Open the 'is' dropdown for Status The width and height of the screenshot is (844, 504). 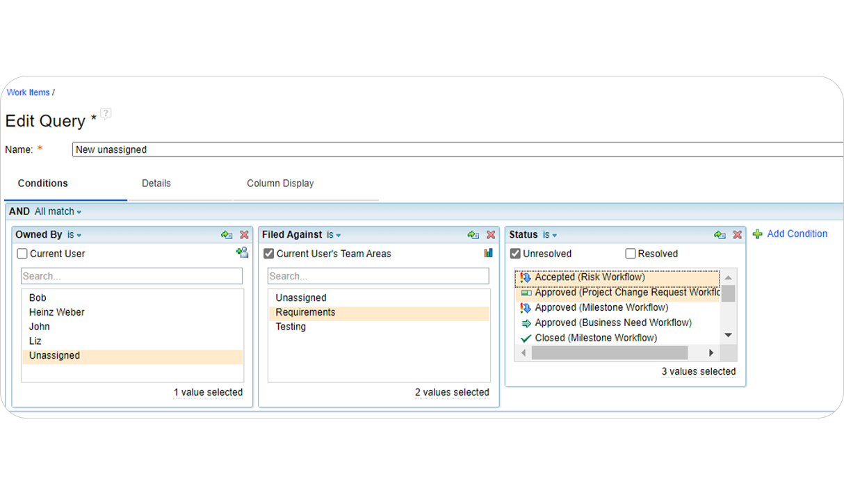click(549, 235)
